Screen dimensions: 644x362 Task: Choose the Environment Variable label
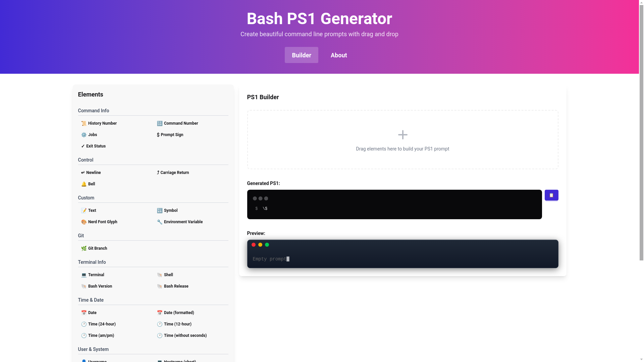[x=183, y=222]
